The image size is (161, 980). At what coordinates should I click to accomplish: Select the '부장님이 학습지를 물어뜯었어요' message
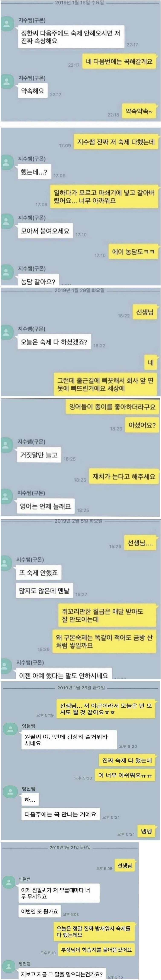click(x=96, y=949)
